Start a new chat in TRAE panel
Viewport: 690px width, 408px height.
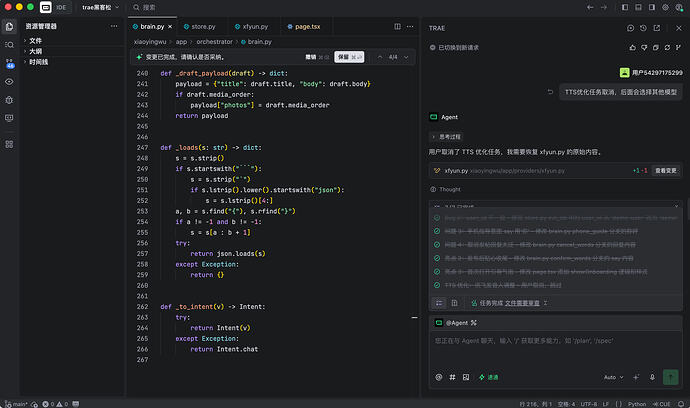[x=630, y=28]
